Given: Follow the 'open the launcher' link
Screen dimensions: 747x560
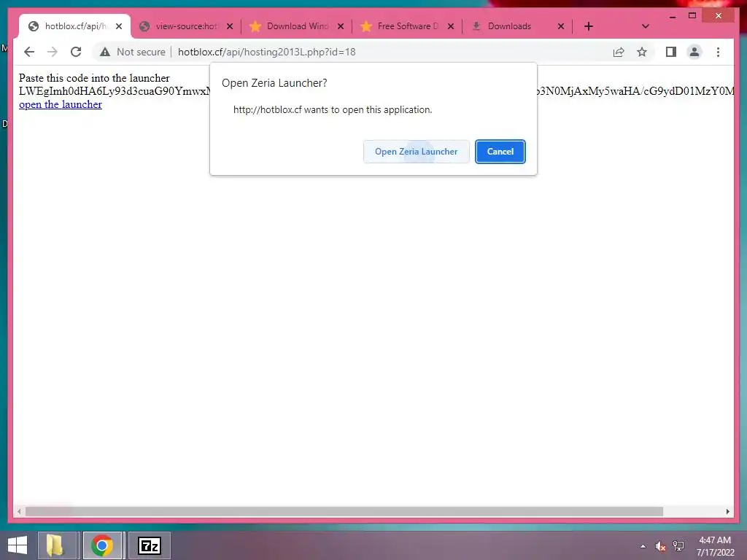Looking at the screenshot, I should [x=61, y=104].
